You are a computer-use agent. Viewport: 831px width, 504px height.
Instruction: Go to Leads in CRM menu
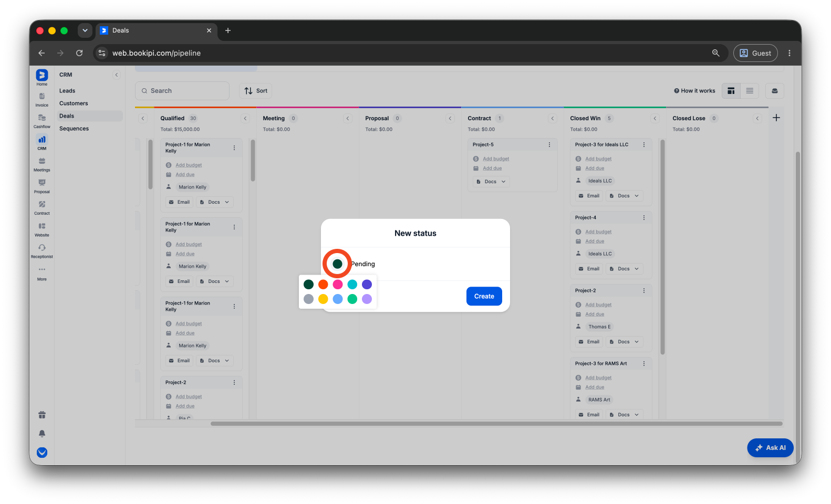click(67, 91)
